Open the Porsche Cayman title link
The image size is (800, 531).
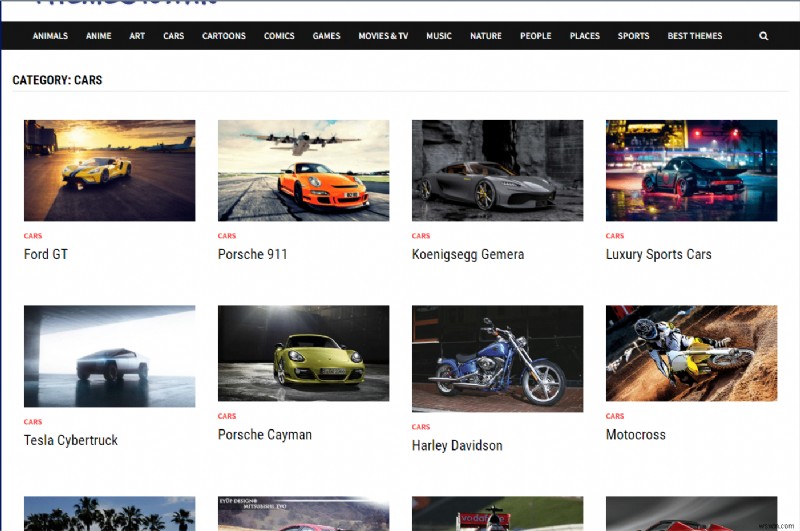click(x=265, y=435)
